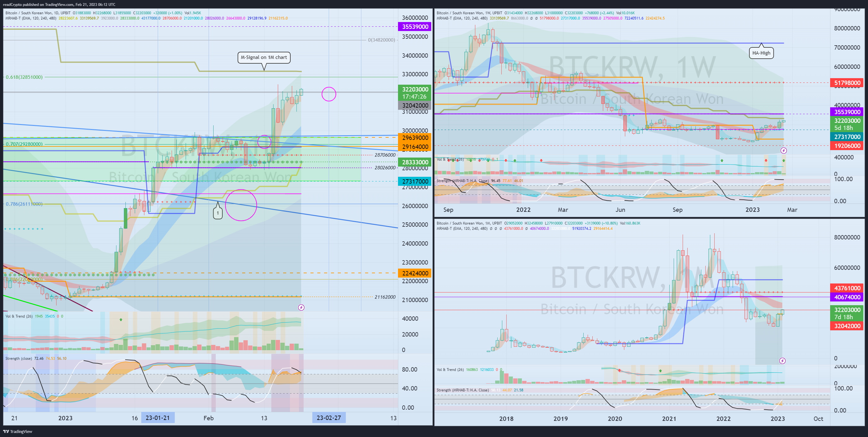Click the red 32042000 label on the monthly chart

point(847,326)
